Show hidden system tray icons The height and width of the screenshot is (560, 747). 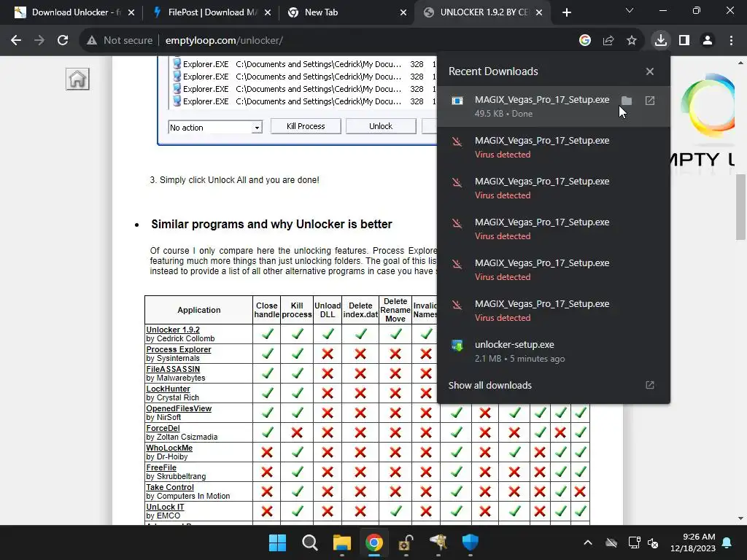tap(588, 542)
